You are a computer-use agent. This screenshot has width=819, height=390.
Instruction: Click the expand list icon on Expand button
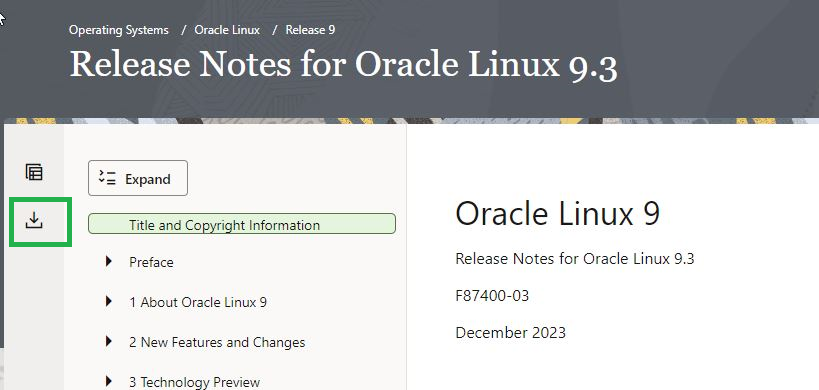[107, 178]
